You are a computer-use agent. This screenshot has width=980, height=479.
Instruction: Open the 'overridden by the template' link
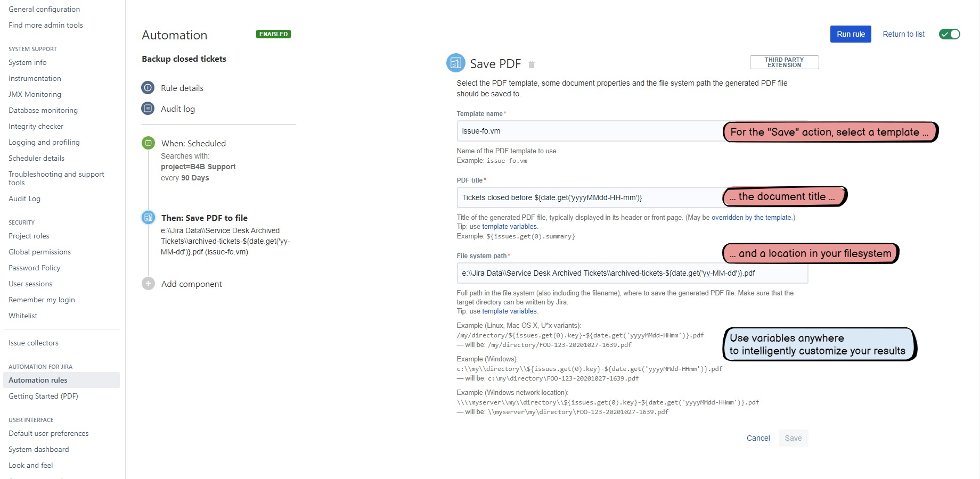pyautogui.click(x=751, y=217)
